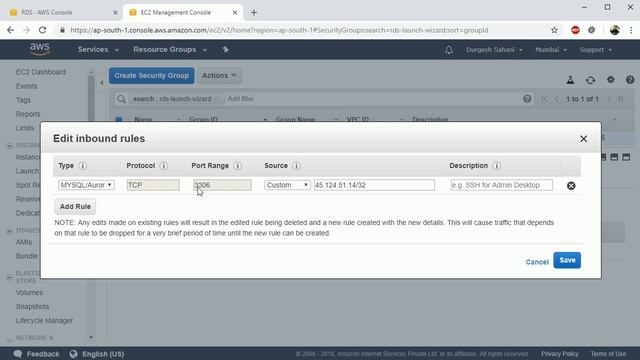Image resolution: width=640 pixels, height=360 pixels.
Task: Open the Durgesh Sahani account menu
Action: 494,50
